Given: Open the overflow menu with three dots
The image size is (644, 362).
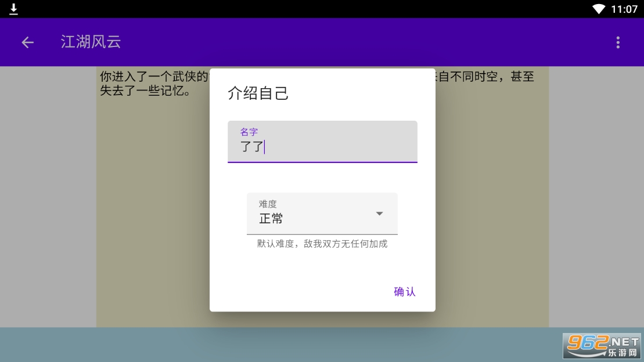Looking at the screenshot, I should 618,42.
